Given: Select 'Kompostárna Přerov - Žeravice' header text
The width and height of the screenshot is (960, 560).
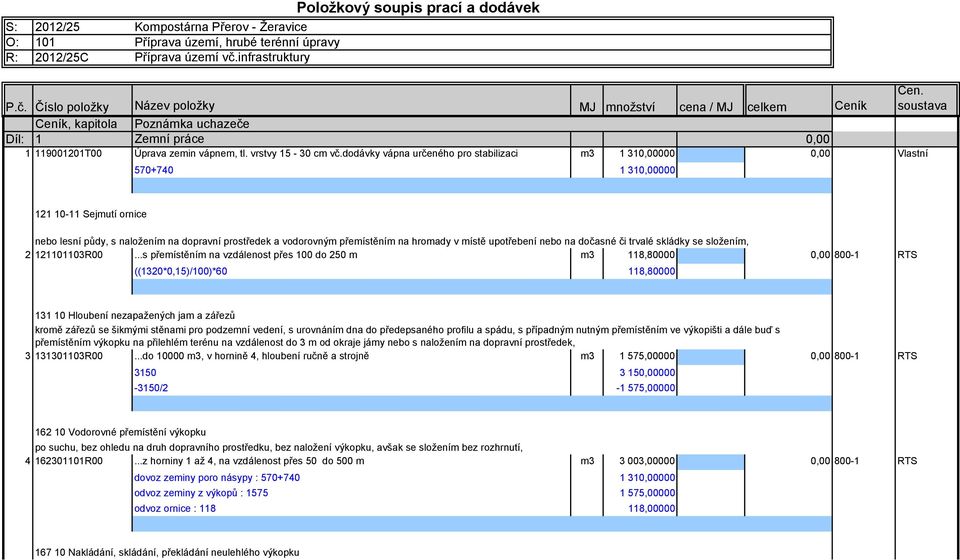Looking at the screenshot, I should pyautogui.click(x=220, y=27).
